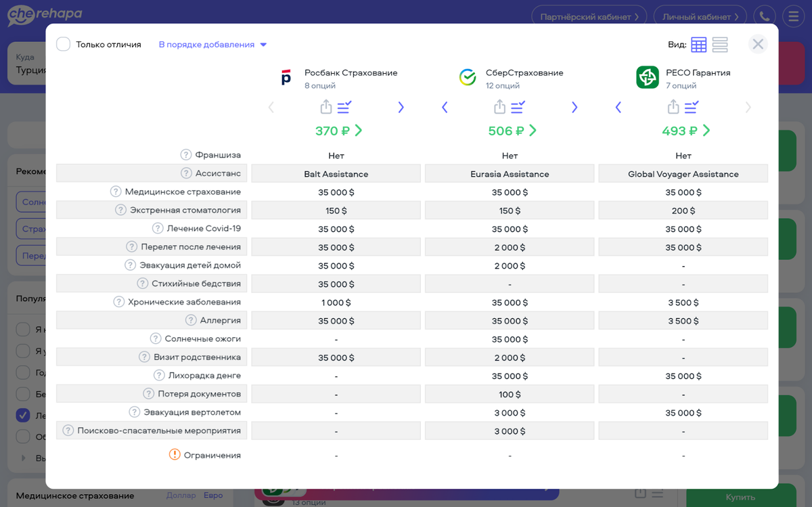Click Eurasia Assistance cell
812x507 pixels.
tap(510, 174)
